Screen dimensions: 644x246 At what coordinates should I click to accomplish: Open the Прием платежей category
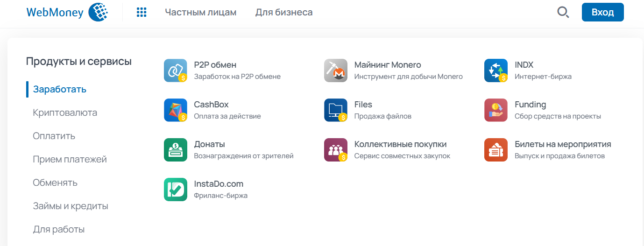point(70,159)
